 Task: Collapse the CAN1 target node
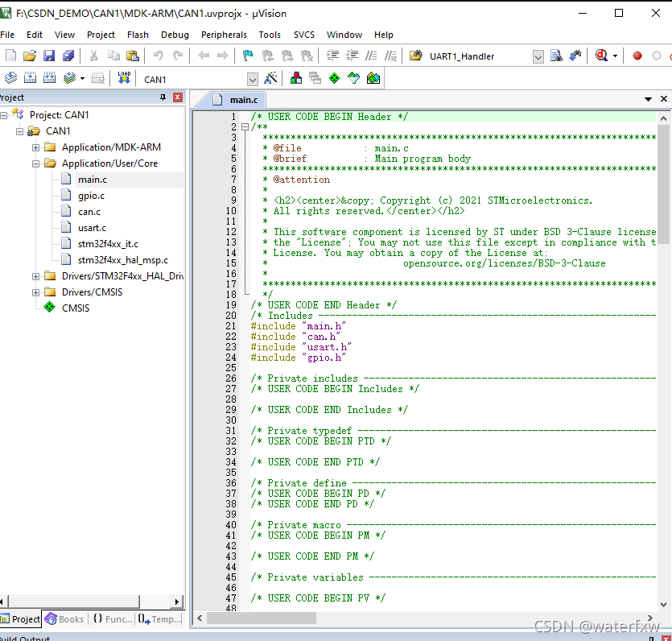19,131
